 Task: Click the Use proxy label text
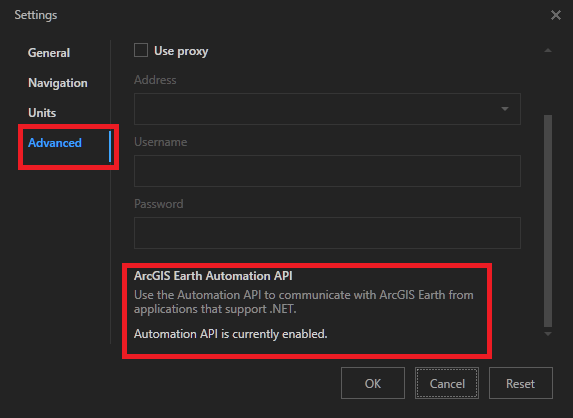point(181,51)
